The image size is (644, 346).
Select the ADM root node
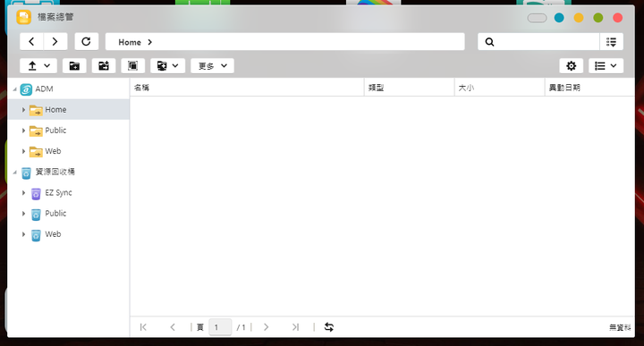coord(44,89)
